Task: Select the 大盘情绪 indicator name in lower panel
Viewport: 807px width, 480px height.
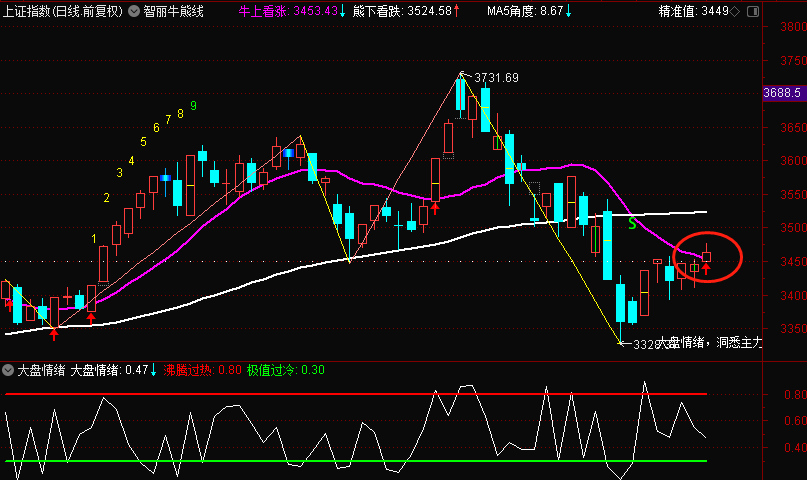Action: (x=41, y=370)
